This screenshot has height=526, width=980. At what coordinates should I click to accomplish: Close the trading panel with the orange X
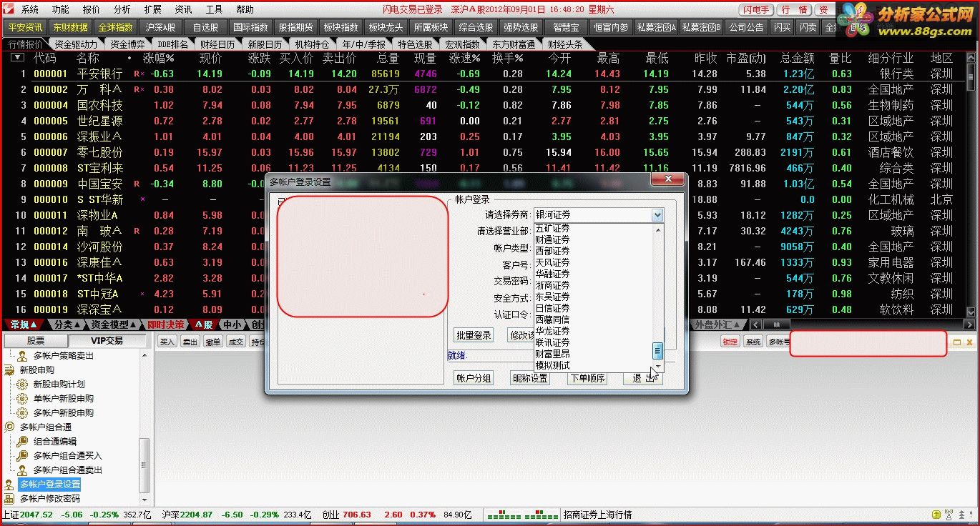click(x=969, y=342)
